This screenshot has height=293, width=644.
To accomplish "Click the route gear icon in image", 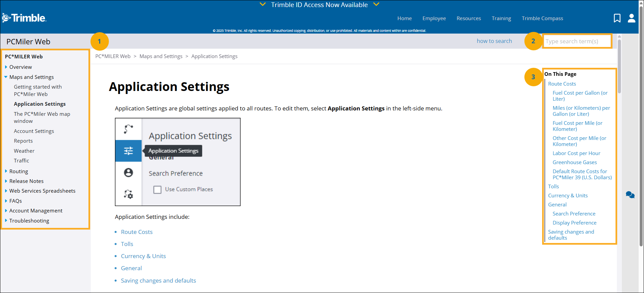I will [x=128, y=194].
